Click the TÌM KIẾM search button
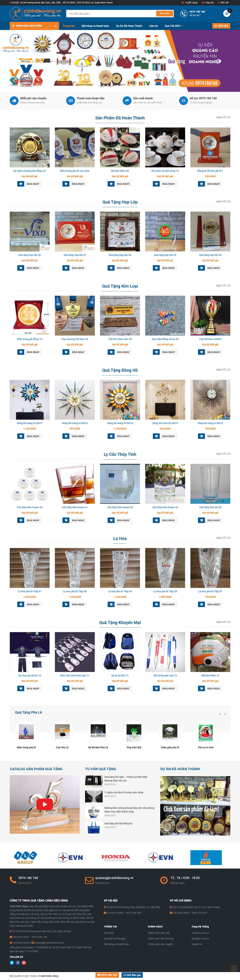The image size is (240, 980). pos(165,13)
